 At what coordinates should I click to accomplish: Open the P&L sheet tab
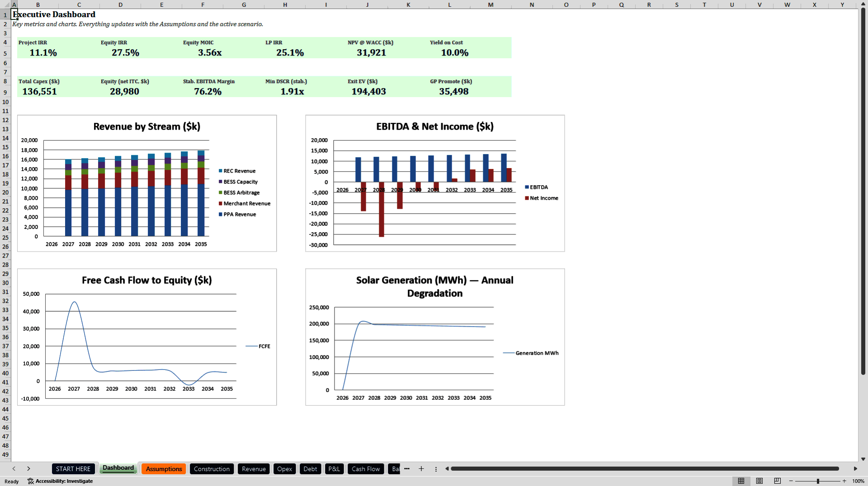pyautogui.click(x=334, y=469)
